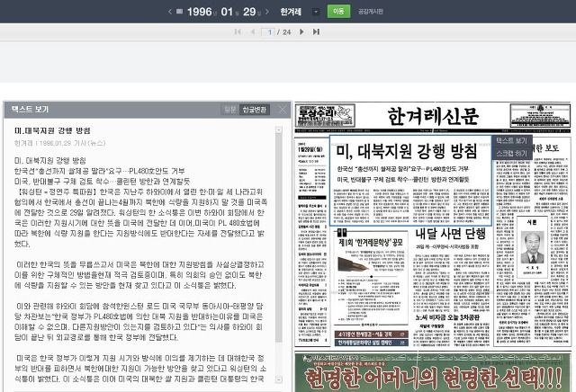Click the year 1996 in the date bar
The height and width of the screenshot is (392, 576).
tap(200, 12)
